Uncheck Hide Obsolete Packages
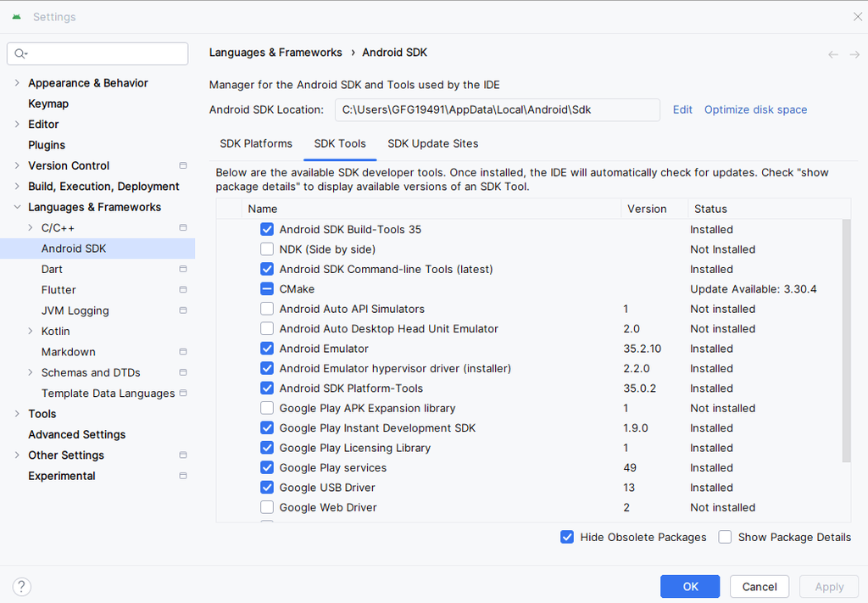 (x=567, y=537)
